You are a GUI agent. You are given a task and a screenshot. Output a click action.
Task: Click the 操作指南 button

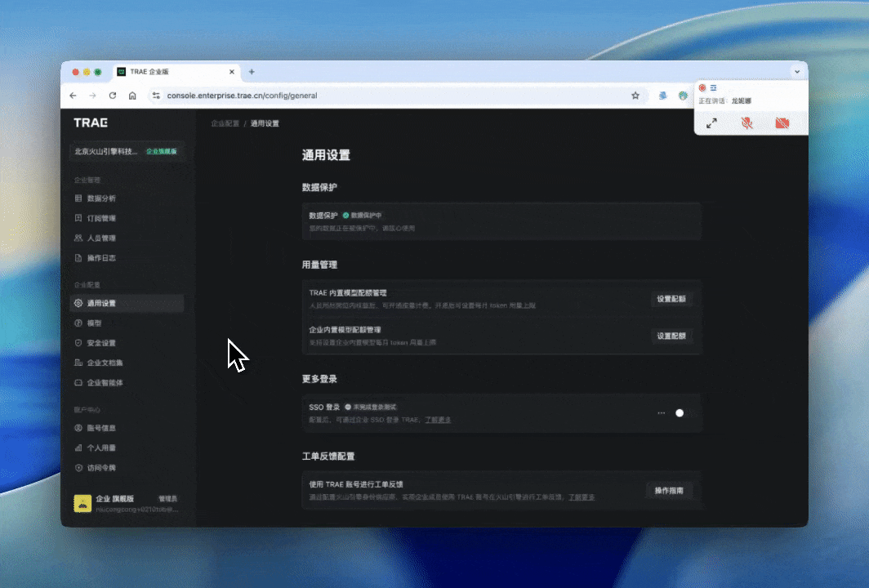tap(669, 491)
